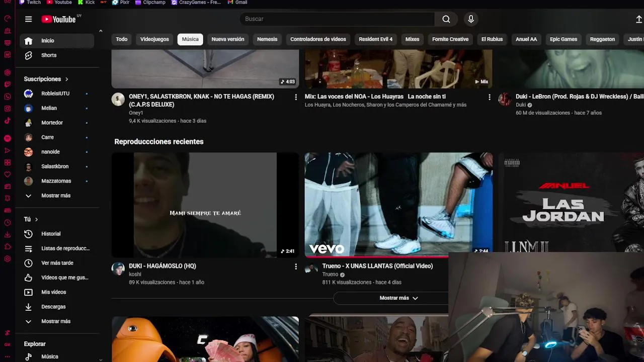Screen dimensions: 644x362
Task: Open browser sidebar history clock icon
Action: click(7, 223)
